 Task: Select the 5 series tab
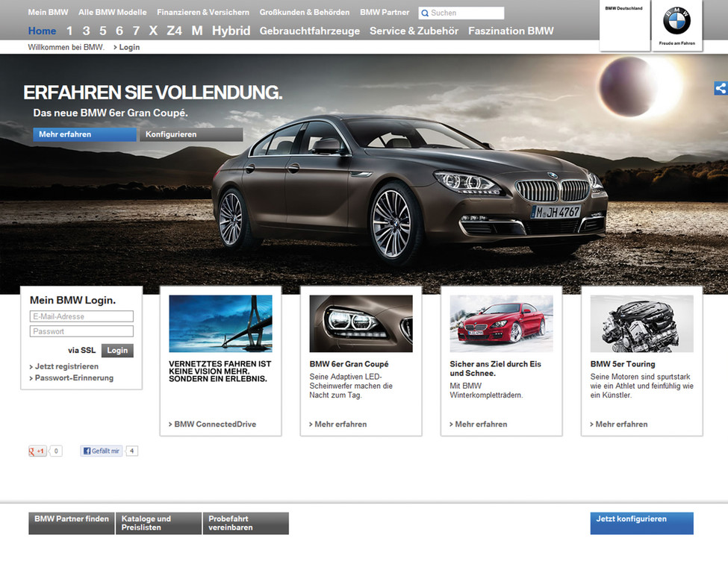[102, 31]
